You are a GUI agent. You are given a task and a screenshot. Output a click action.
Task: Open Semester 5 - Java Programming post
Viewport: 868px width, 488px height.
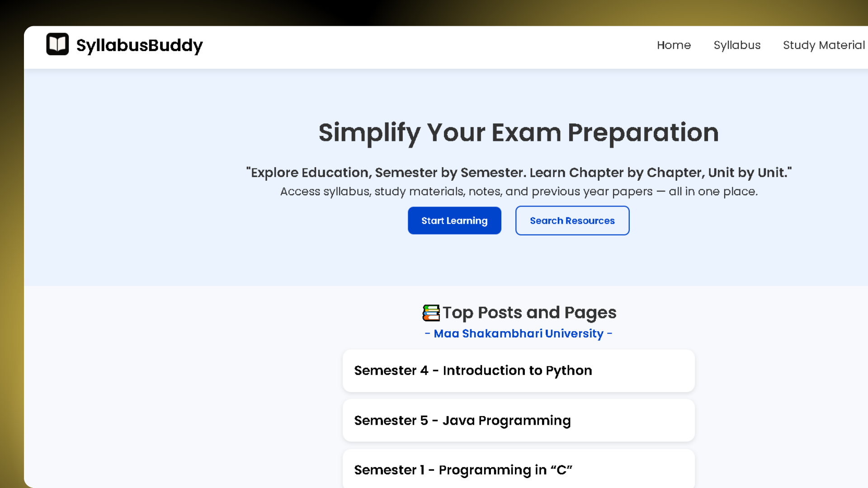click(462, 420)
